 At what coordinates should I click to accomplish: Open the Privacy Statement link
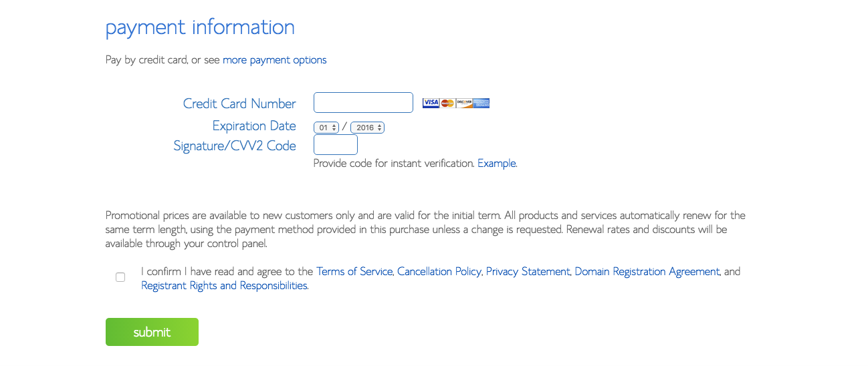tap(528, 272)
